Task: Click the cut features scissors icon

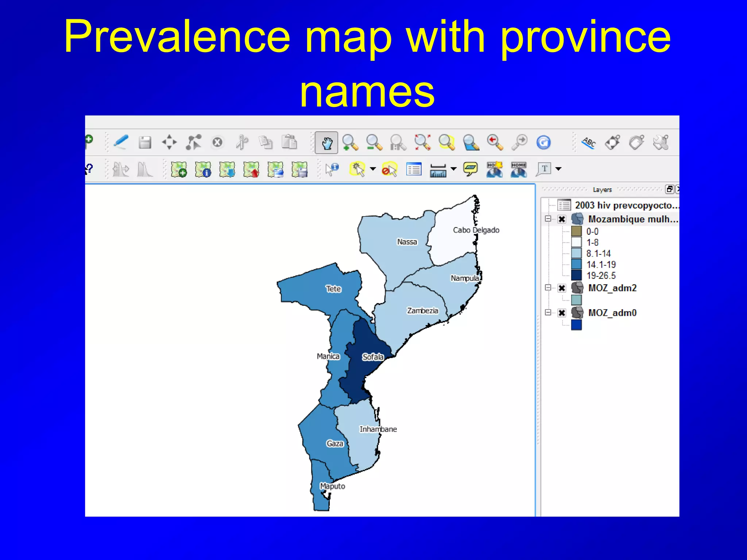Action: click(x=242, y=142)
